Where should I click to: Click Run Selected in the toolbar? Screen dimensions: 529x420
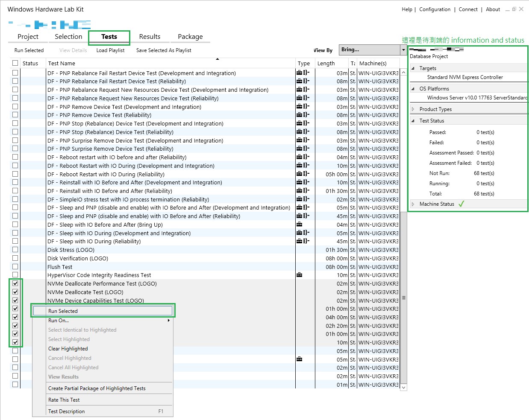29,50
